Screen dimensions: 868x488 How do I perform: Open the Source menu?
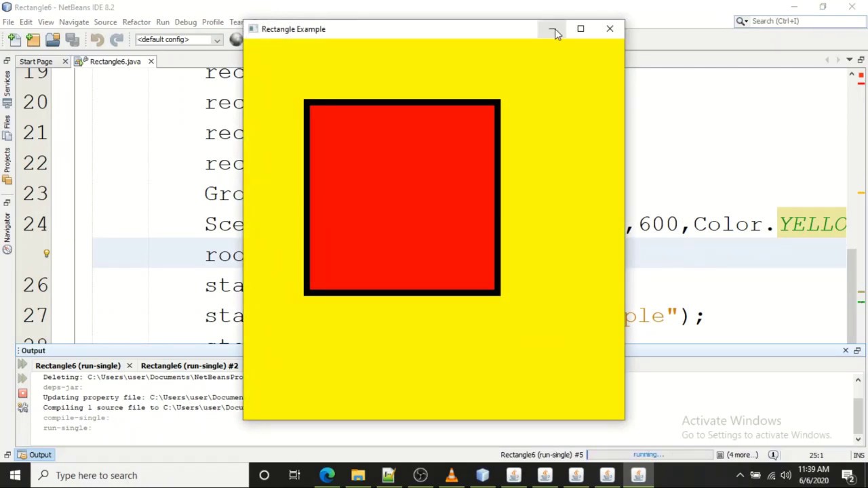coord(105,22)
